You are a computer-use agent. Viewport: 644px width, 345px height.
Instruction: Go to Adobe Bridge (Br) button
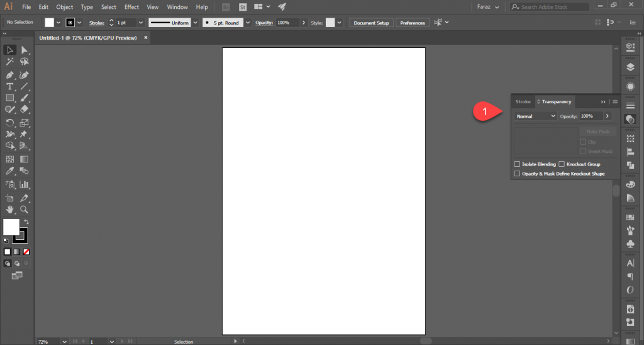pyautogui.click(x=226, y=7)
